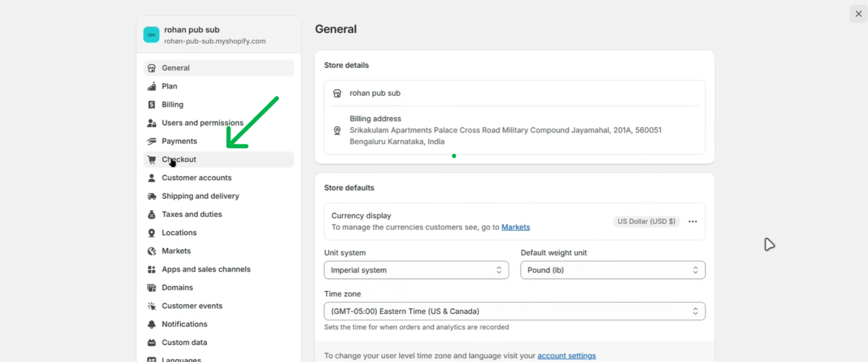This screenshot has width=868, height=362.
Task: Click the Domains icon
Action: coord(152,288)
